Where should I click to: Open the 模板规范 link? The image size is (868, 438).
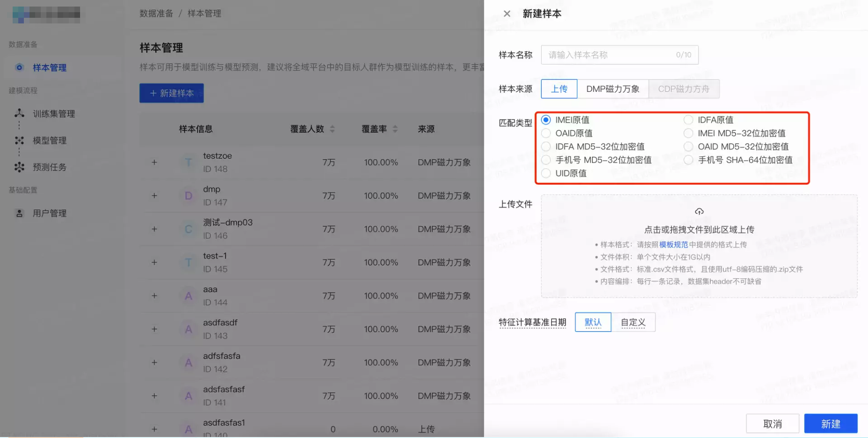click(673, 244)
